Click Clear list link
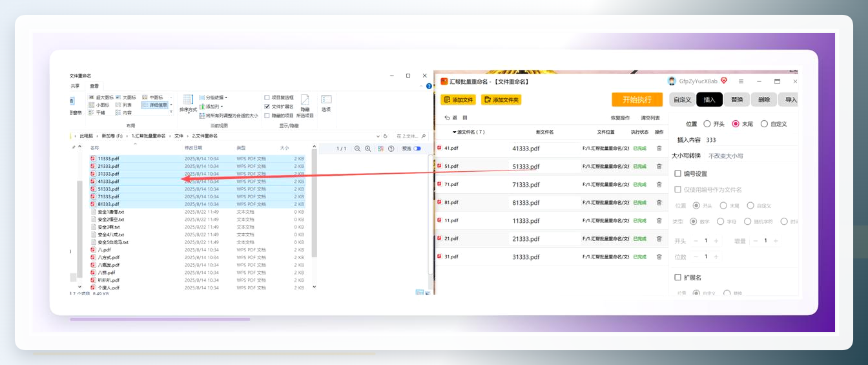The image size is (868, 365). click(650, 118)
